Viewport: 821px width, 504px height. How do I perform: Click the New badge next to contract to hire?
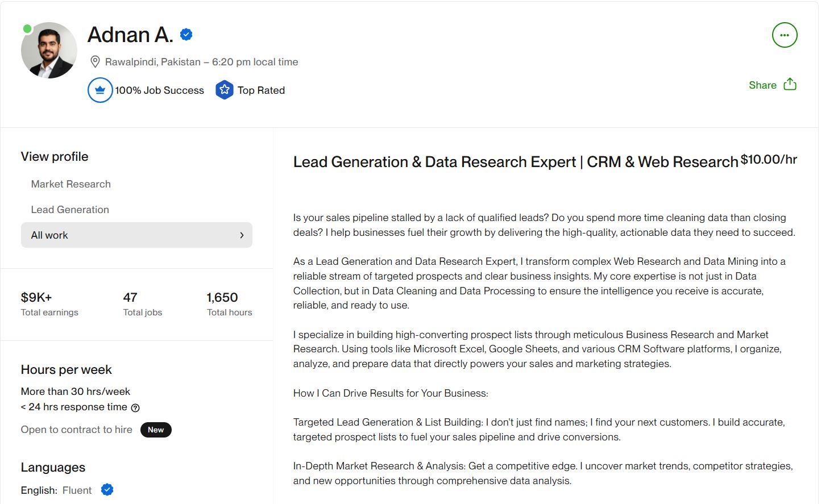pyautogui.click(x=156, y=430)
